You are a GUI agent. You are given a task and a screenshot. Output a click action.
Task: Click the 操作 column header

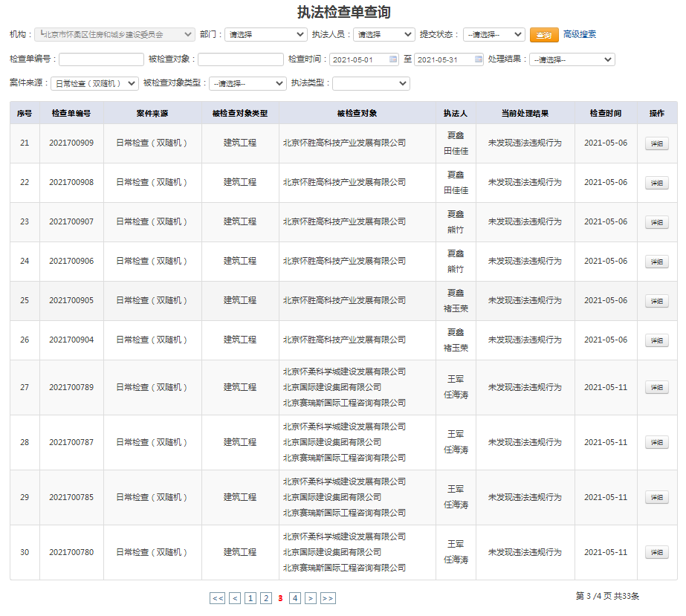click(x=657, y=113)
